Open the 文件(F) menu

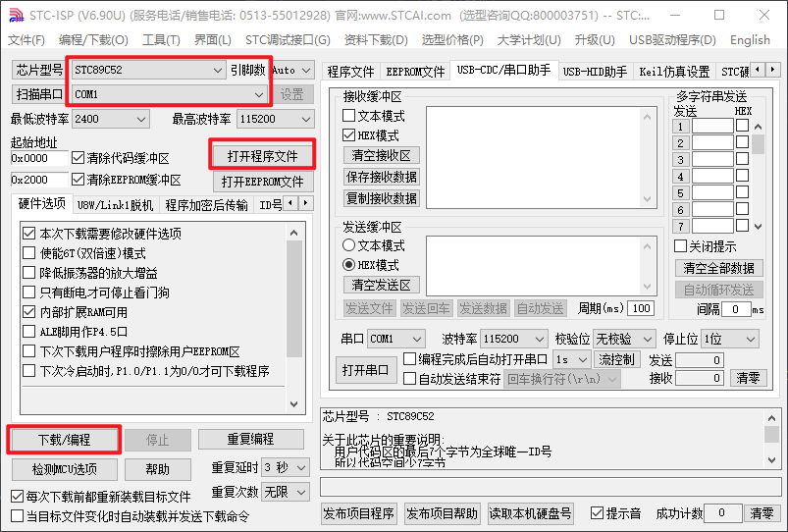click(26, 40)
